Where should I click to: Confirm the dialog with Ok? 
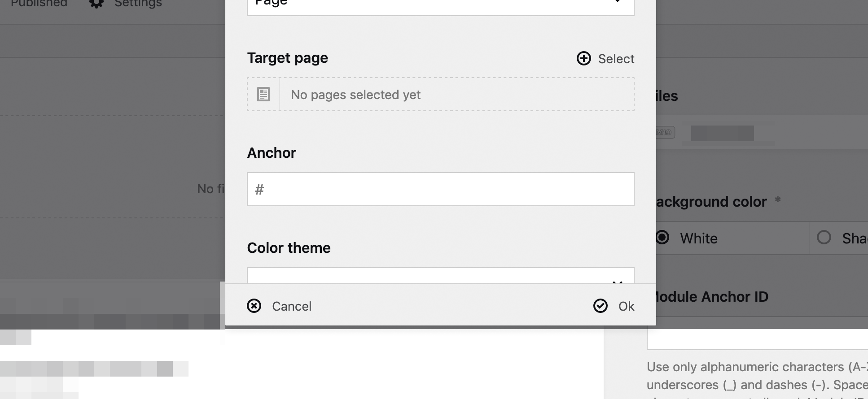[x=626, y=306]
